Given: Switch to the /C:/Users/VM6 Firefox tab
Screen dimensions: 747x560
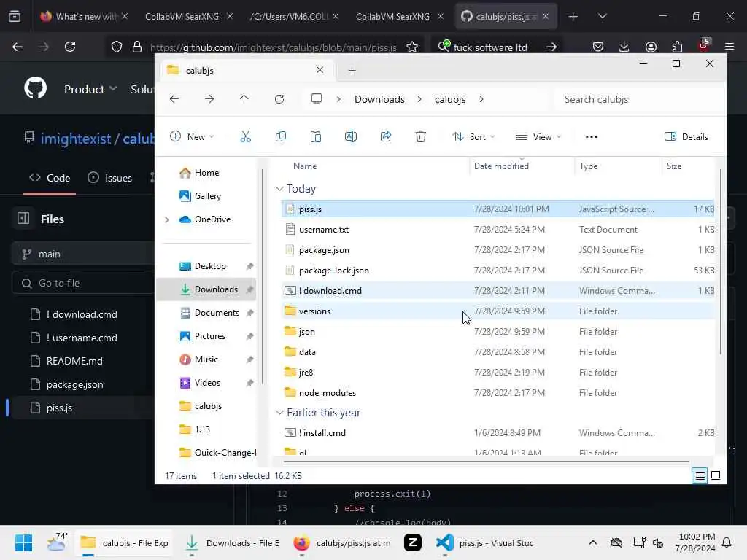Looking at the screenshot, I should (289, 16).
